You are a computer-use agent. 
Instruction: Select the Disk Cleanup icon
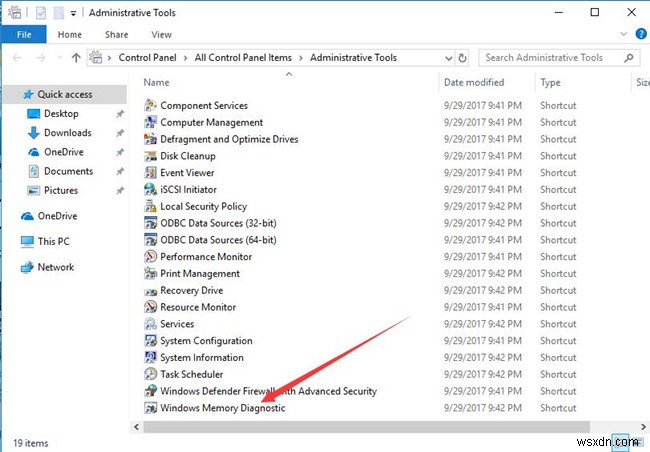150,156
